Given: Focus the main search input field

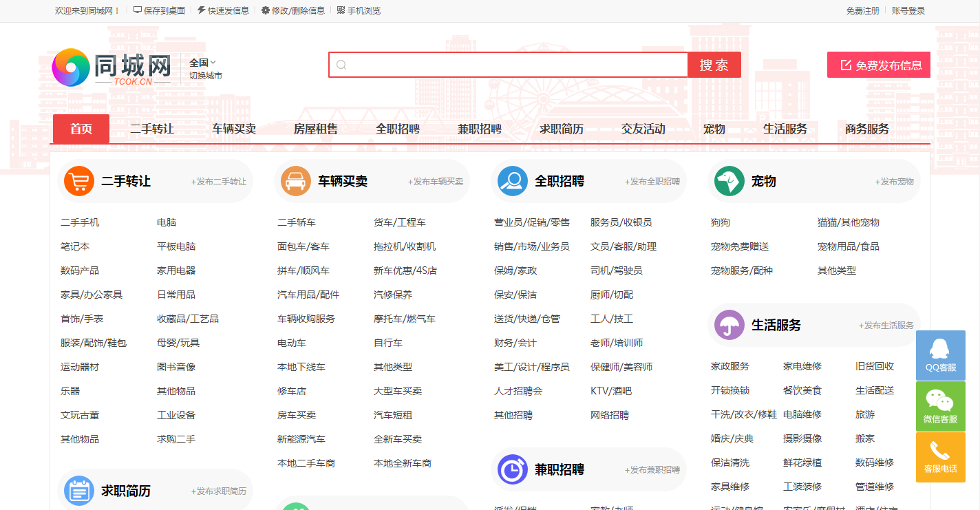Looking at the screenshot, I should pos(509,65).
